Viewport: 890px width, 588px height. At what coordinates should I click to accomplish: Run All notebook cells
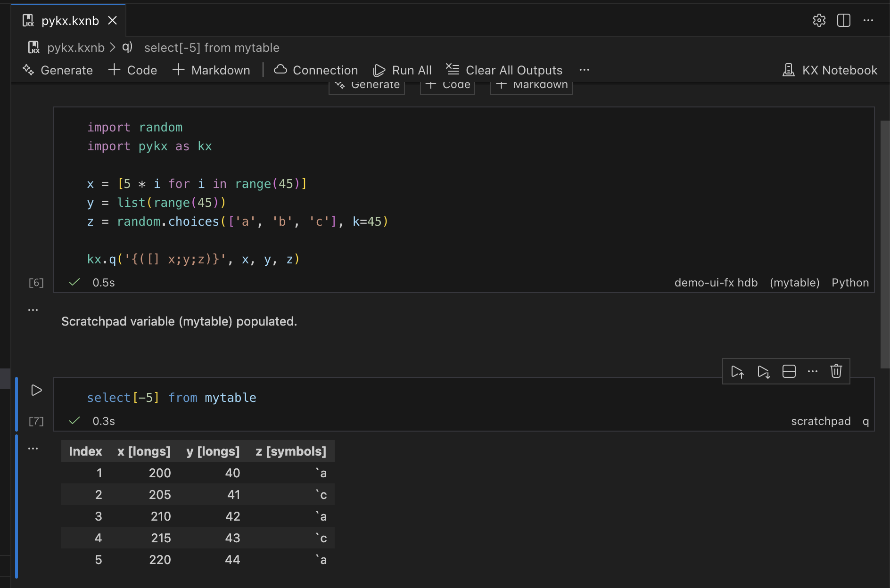pos(403,70)
